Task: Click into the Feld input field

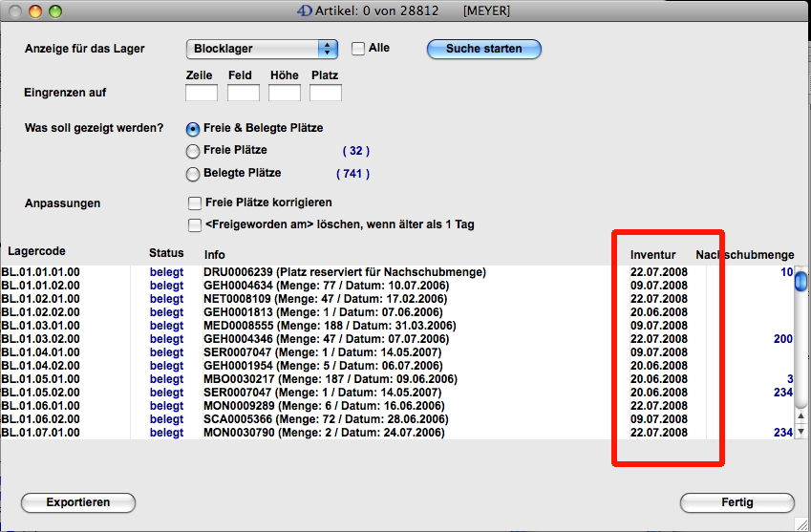Action: point(243,93)
